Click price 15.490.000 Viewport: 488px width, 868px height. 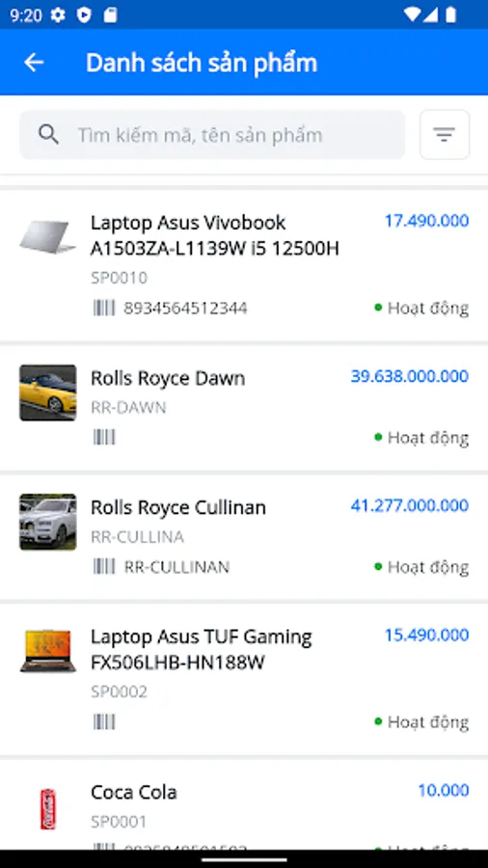coord(426,635)
